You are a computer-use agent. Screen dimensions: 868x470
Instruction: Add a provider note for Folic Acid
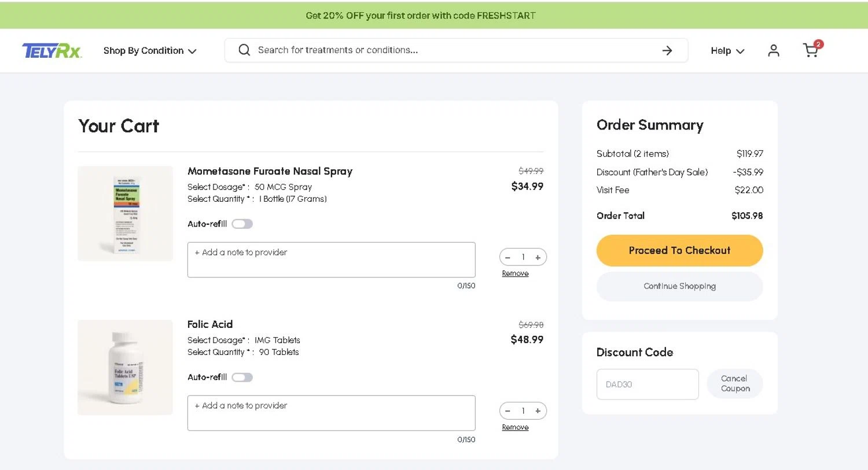click(331, 413)
